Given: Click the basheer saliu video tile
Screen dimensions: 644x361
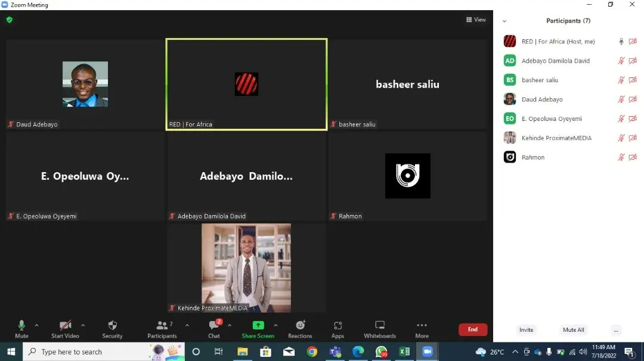Looking at the screenshot, I should [408, 84].
